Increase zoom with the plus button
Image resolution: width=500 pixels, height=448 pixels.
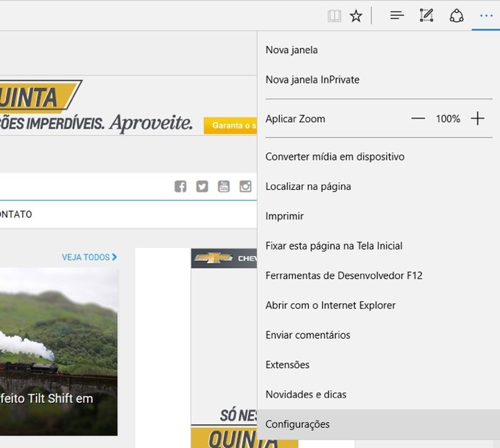477,119
